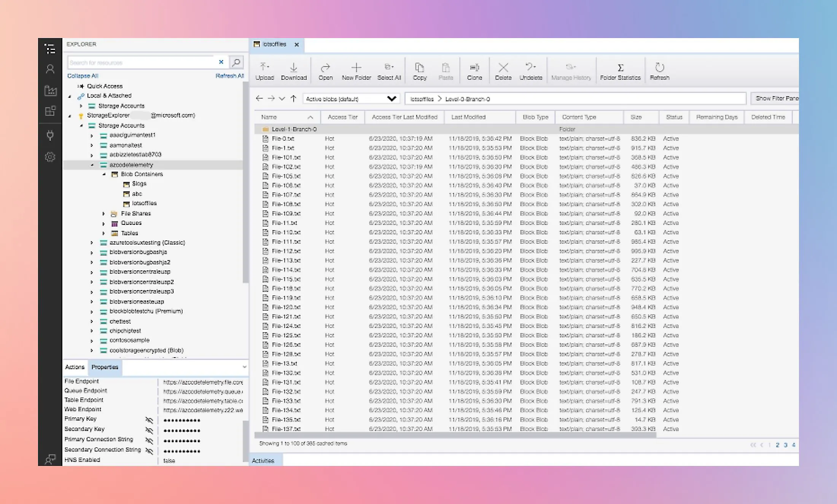Viewport: 837px width, 504px height.
Task: Click the search magnifier icon
Action: pyautogui.click(x=236, y=62)
